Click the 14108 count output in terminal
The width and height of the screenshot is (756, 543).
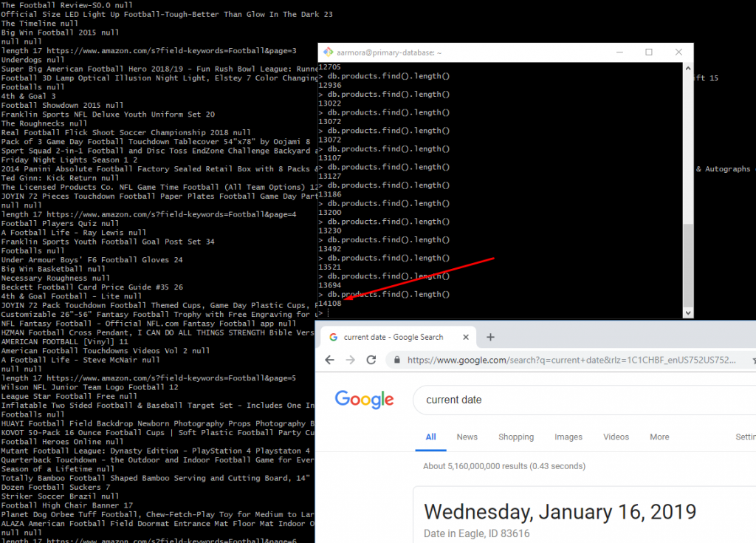tap(330, 304)
